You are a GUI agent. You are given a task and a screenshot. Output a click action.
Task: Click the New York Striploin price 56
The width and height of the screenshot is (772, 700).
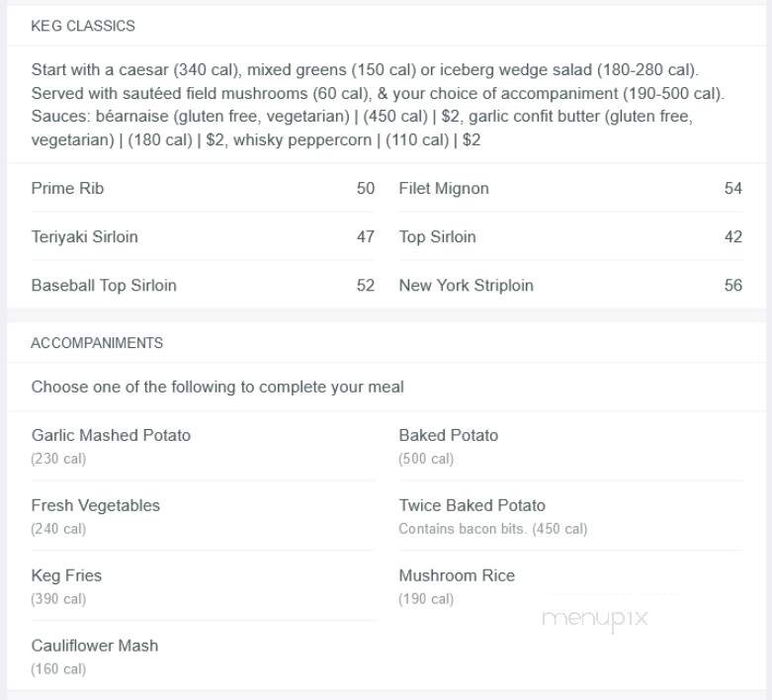(x=733, y=285)
